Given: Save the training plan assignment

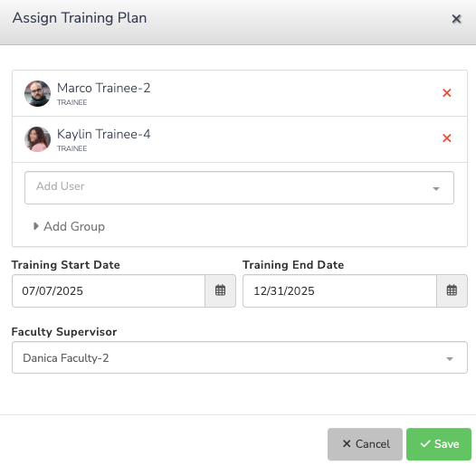Looking at the screenshot, I should click(x=439, y=444).
